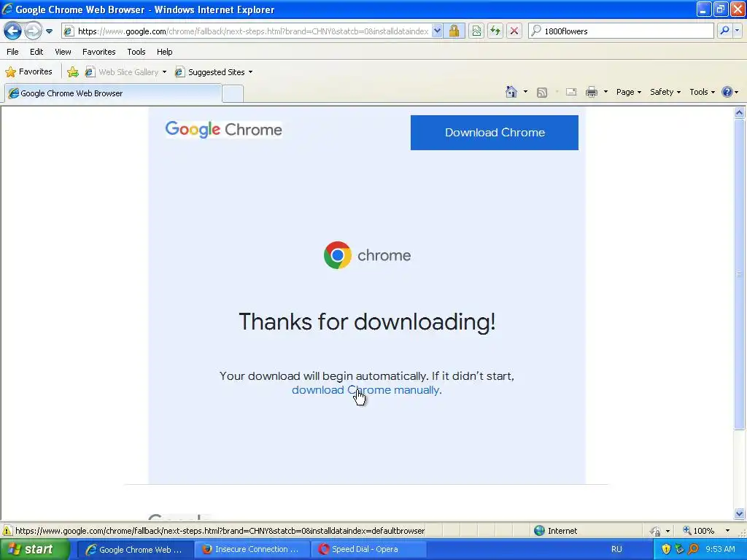The height and width of the screenshot is (560, 747).
Task: Click the red Stop loading icon
Action: coord(514,31)
